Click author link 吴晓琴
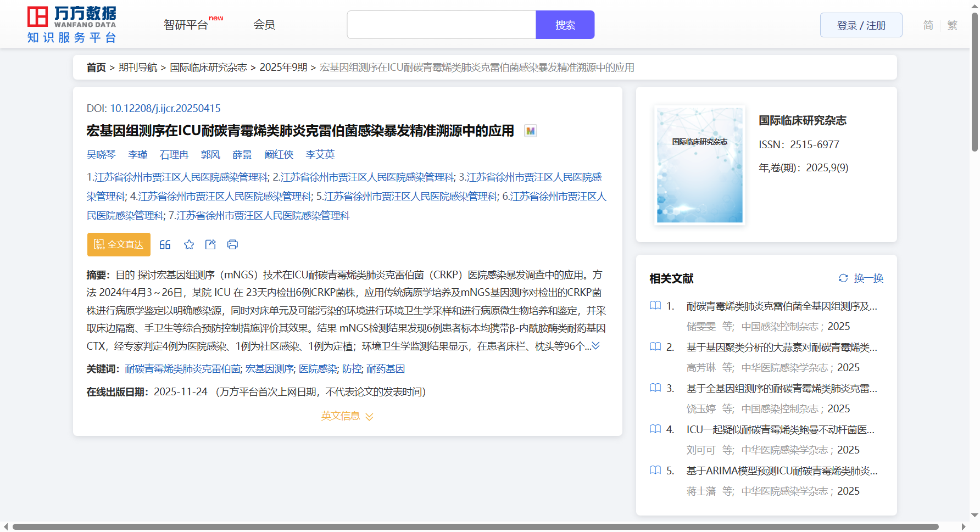 (x=101, y=155)
